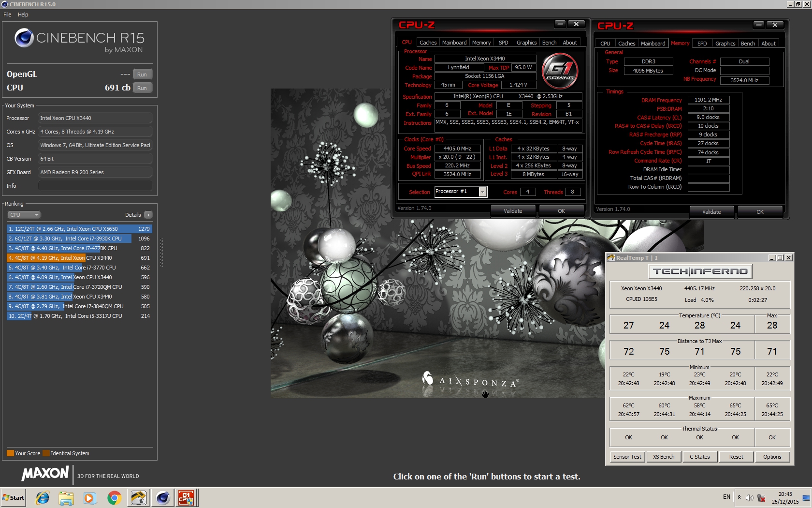Select ranking row Intel Core i7-3770 CPU

point(79,268)
